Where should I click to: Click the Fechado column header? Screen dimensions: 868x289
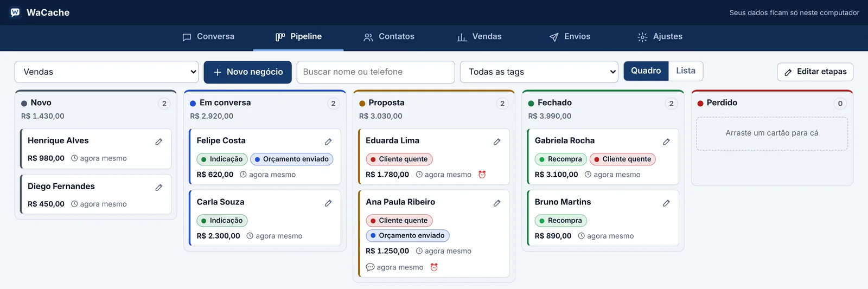click(x=554, y=103)
